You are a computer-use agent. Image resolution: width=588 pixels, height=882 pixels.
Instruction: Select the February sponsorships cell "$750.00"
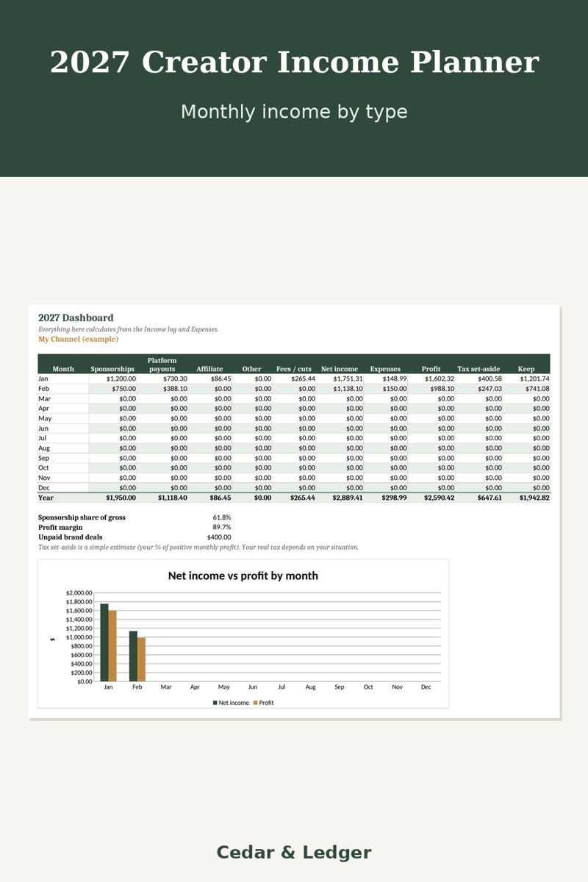point(124,388)
